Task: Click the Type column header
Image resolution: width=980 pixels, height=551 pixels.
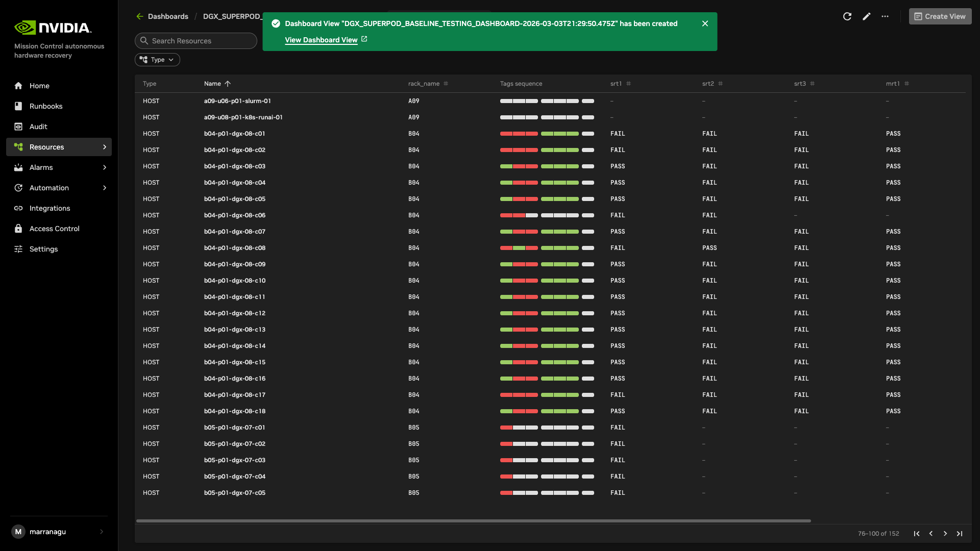Action: coord(150,84)
